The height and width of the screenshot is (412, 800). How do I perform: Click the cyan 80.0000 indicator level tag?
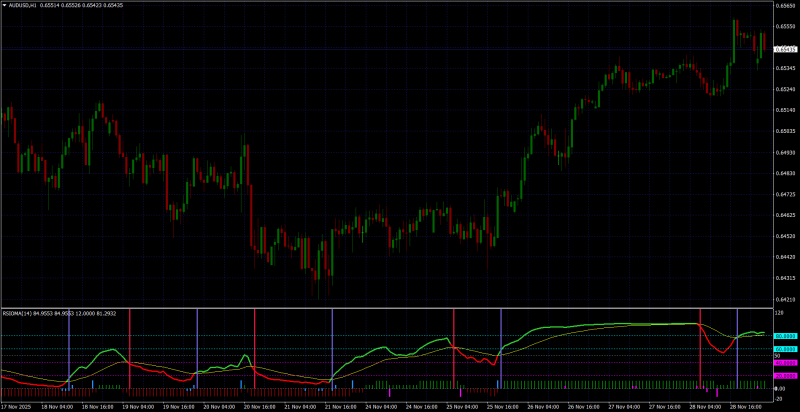click(785, 336)
